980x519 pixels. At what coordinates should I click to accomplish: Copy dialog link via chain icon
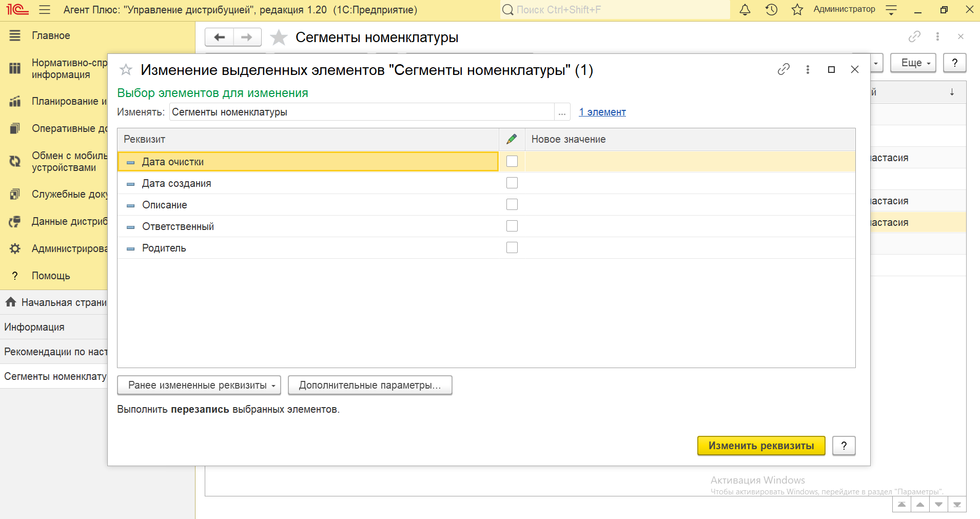click(x=783, y=70)
